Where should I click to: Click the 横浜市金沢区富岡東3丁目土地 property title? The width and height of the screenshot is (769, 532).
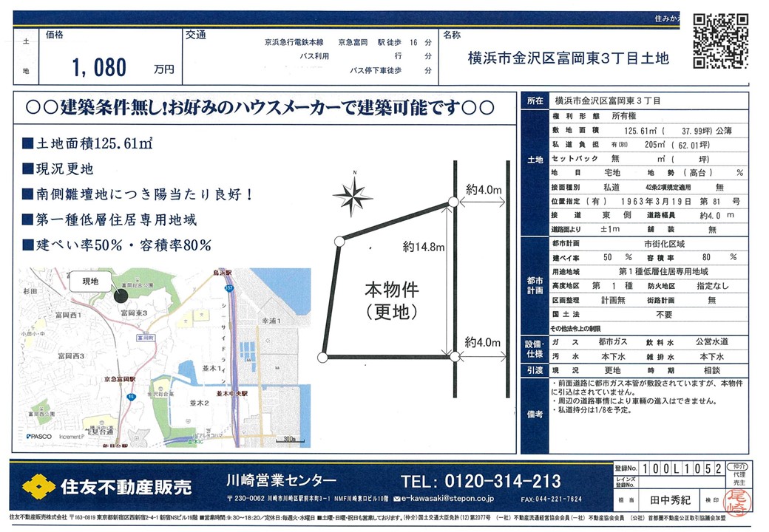(567, 58)
